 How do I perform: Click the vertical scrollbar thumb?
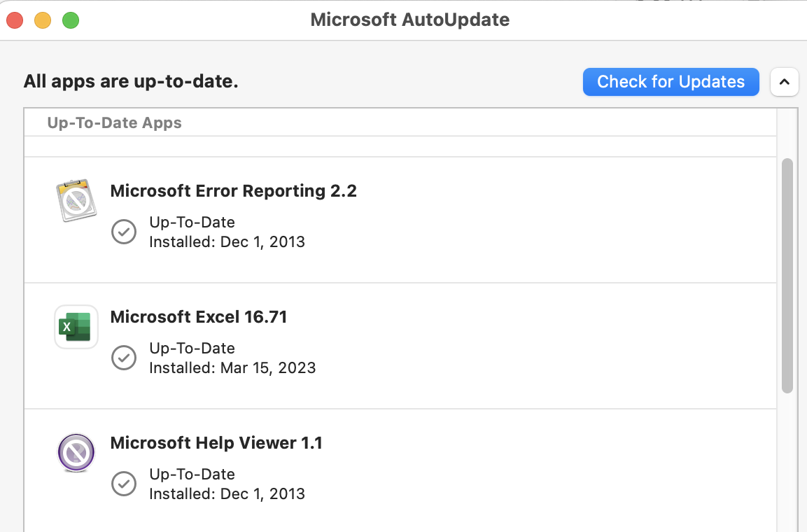click(x=787, y=276)
